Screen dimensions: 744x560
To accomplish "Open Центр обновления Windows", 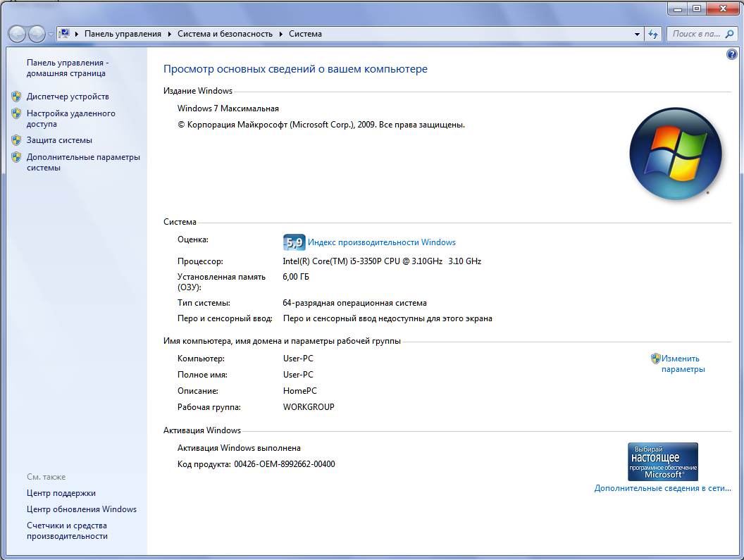I will pos(82,509).
